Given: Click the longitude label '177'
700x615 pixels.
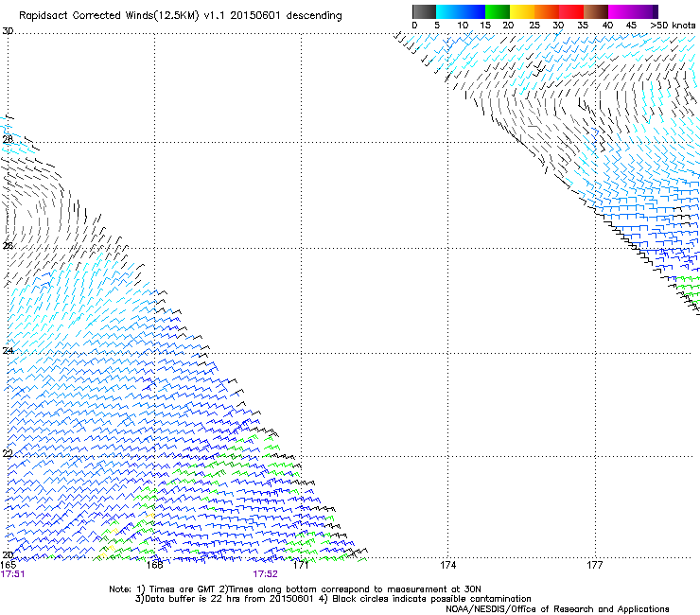Looking at the screenshot, I should click(x=595, y=565).
